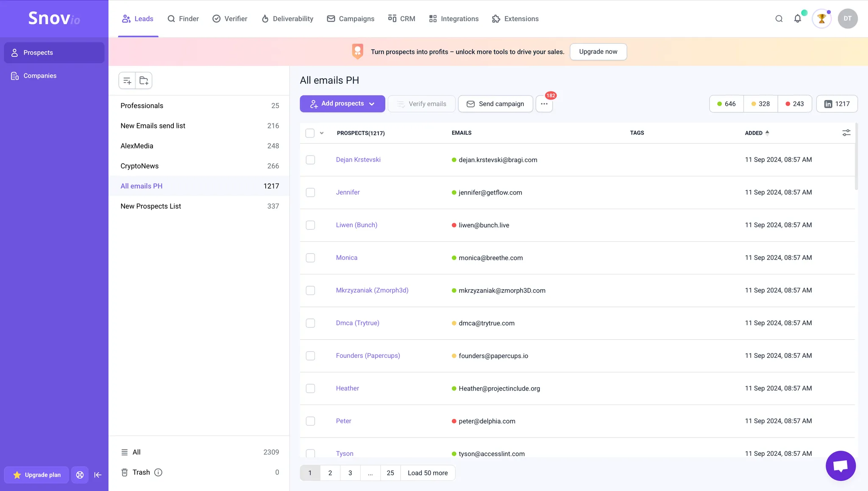Open the AlexMedia list
868x491 pixels.
point(199,146)
